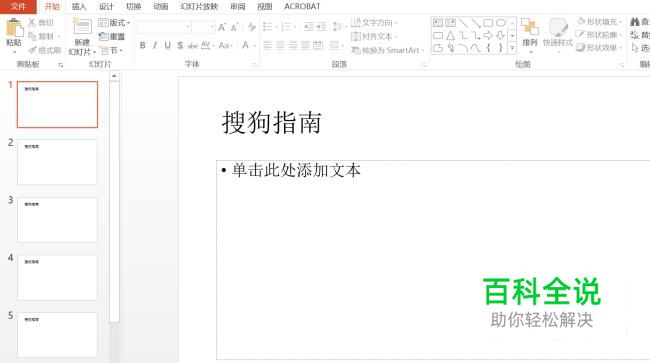Pick the isosceles triangle shape
Image resolution: width=650 pixels, height=363 pixels.
coord(451,36)
